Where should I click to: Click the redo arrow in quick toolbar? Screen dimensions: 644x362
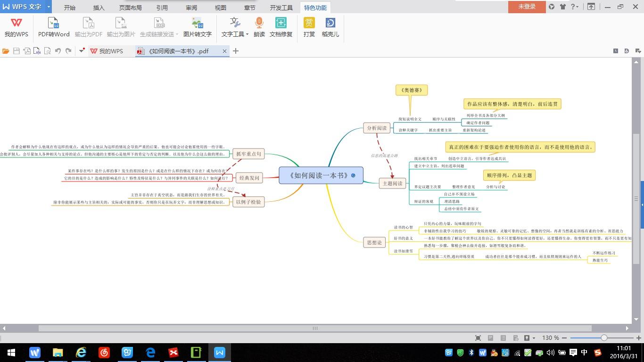tap(68, 51)
